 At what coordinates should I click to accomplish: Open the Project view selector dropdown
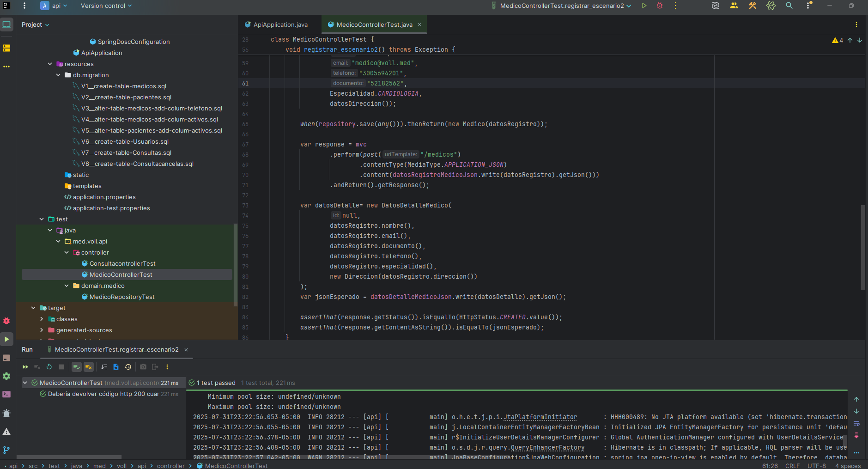[35, 24]
